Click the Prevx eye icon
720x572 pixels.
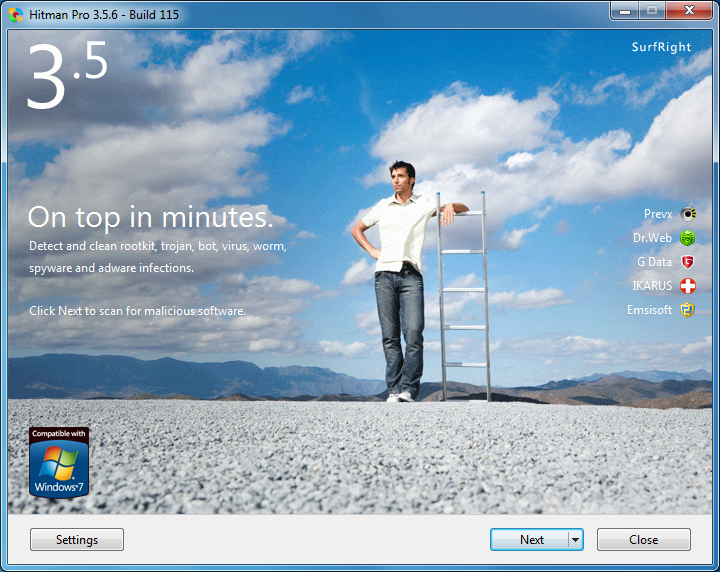click(688, 214)
